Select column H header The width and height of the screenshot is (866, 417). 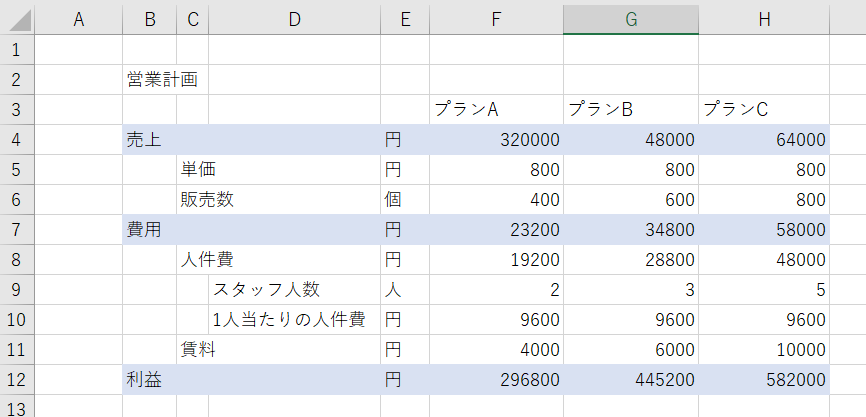click(x=764, y=20)
